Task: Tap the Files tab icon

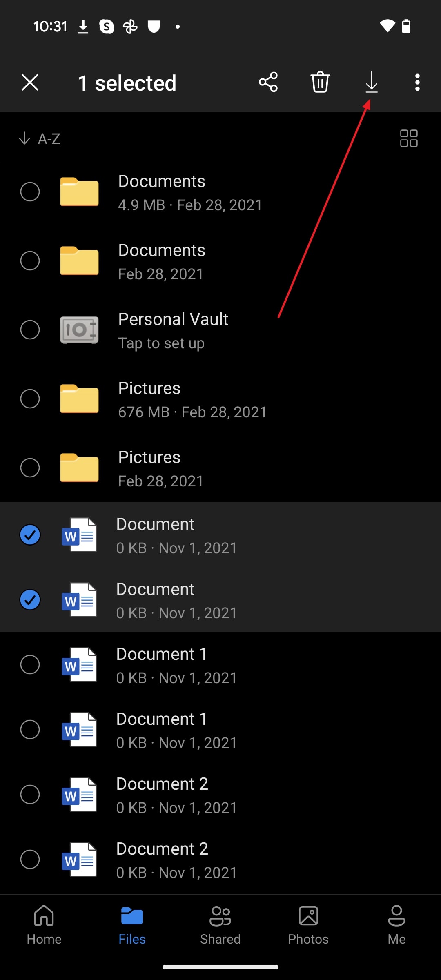Action: 132,917
